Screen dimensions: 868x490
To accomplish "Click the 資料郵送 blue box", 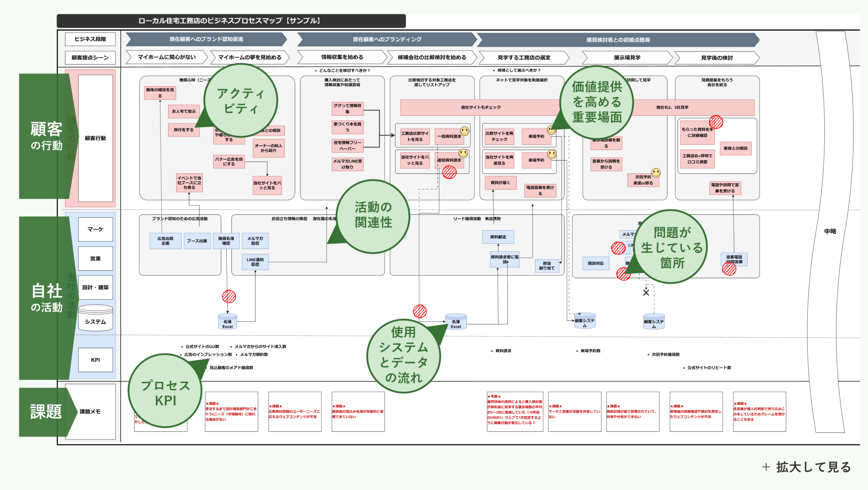I will pyautogui.click(x=498, y=237).
